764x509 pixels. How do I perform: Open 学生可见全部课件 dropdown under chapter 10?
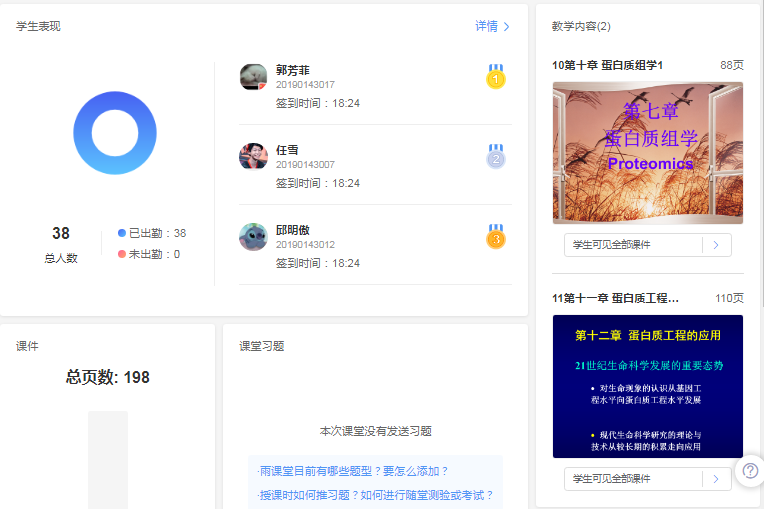point(633,245)
